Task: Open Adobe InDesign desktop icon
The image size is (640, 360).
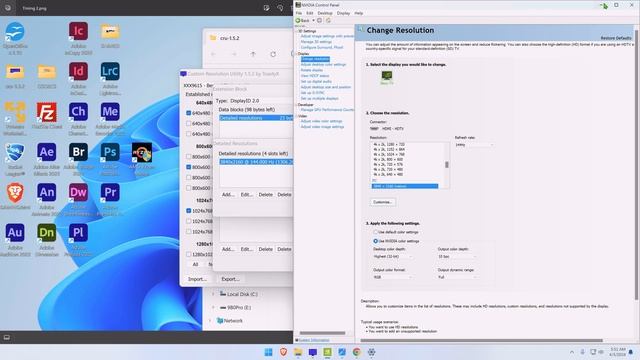Action: tap(78, 78)
